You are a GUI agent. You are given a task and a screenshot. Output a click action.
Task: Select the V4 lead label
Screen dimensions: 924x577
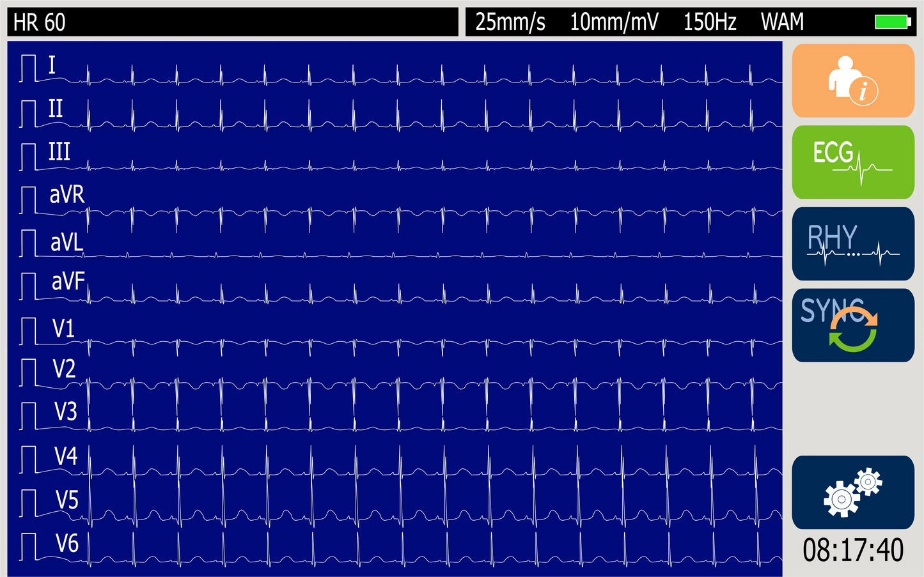65,456
